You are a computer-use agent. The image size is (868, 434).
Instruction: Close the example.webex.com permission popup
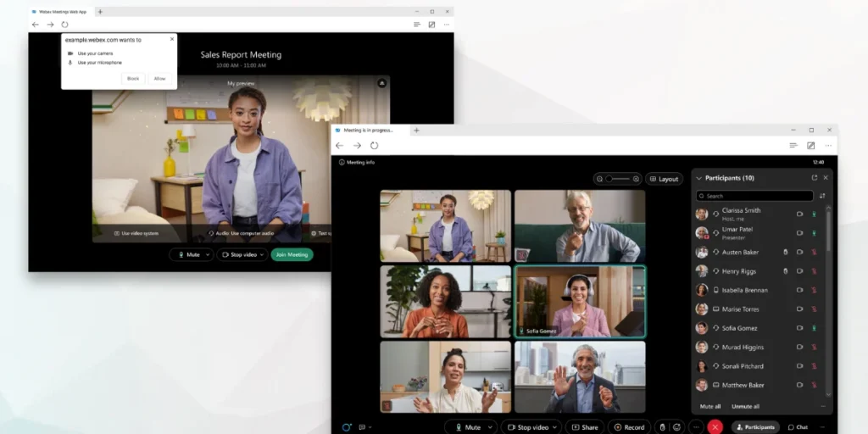point(172,39)
